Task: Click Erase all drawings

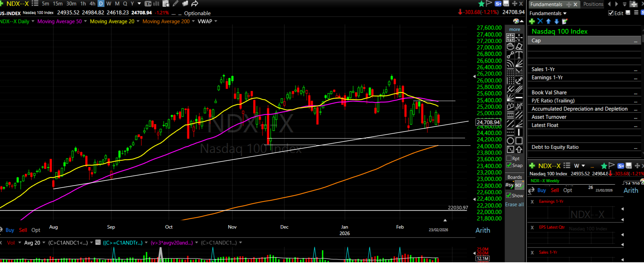Action: coord(515,204)
